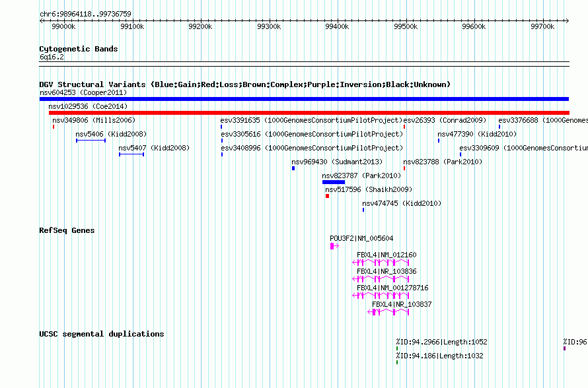Click the chr6:98964118..99736759 coordinate label

tap(85, 14)
